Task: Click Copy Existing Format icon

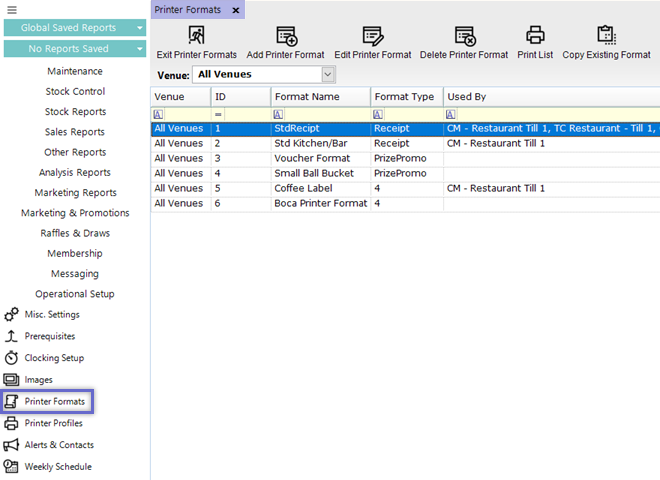Action: point(606,37)
